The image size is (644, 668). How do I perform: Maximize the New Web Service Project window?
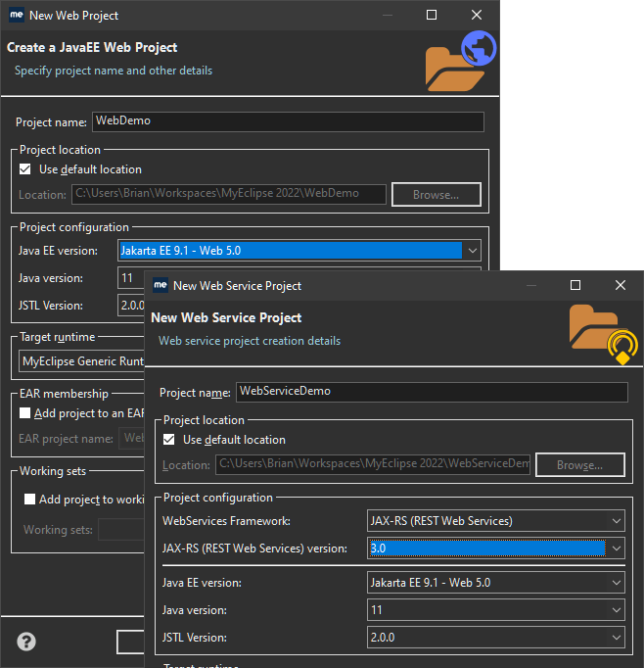point(575,285)
